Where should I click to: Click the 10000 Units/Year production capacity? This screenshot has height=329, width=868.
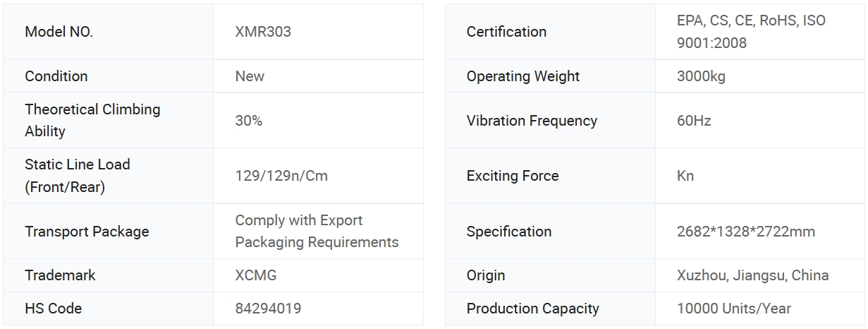[733, 309]
